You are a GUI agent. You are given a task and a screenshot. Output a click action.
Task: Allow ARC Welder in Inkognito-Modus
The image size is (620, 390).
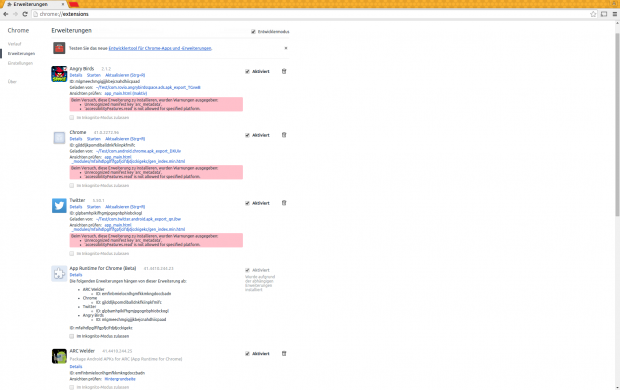pyautogui.click(x=72, y=387)
